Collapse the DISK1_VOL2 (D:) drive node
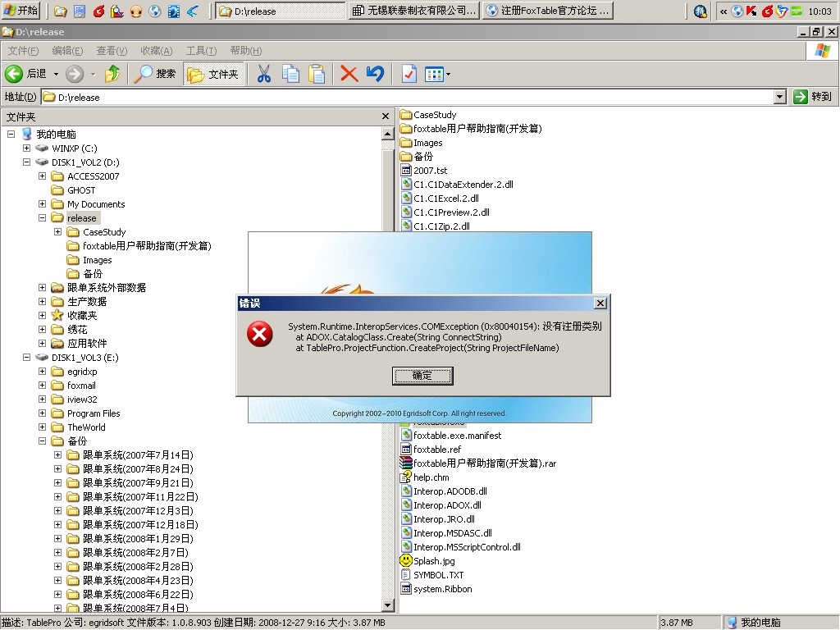 [26, 162]
